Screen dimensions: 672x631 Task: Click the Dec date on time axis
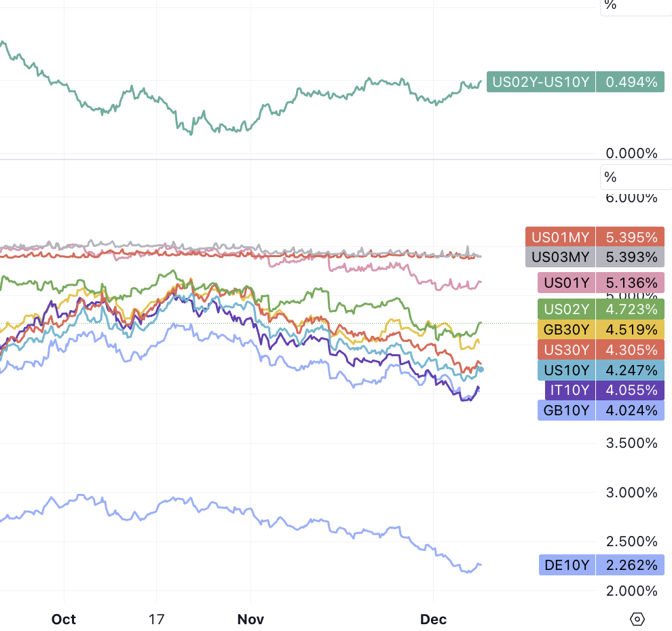433,619
